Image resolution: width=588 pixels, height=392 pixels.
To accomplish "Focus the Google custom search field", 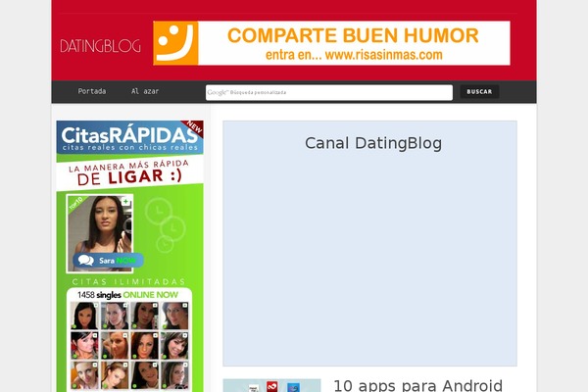I will coord(329,92).
